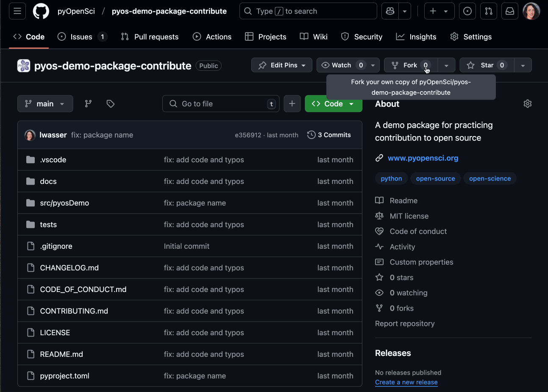This screenshot has height=392, width=548.
Task: Click the pyOpenSci owner breadcrumb
Action: pyautogui.click(x=76, y=11)
